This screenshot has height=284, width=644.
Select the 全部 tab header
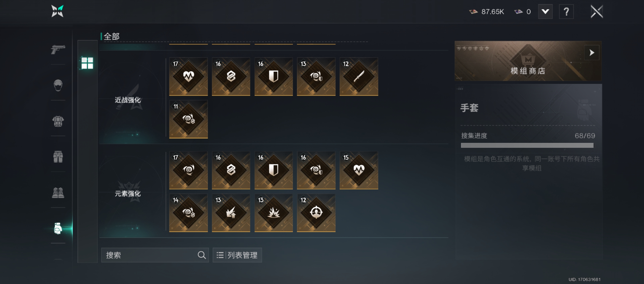(112, 36)
